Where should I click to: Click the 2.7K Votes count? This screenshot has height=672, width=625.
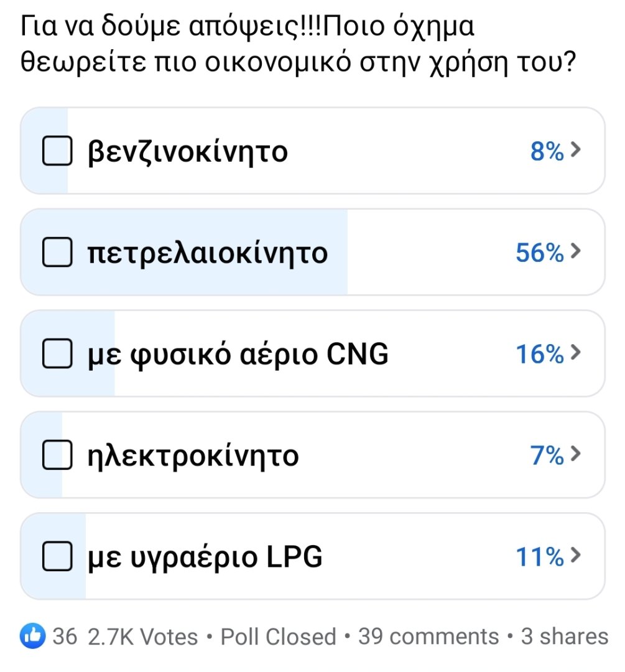[143, 637]
